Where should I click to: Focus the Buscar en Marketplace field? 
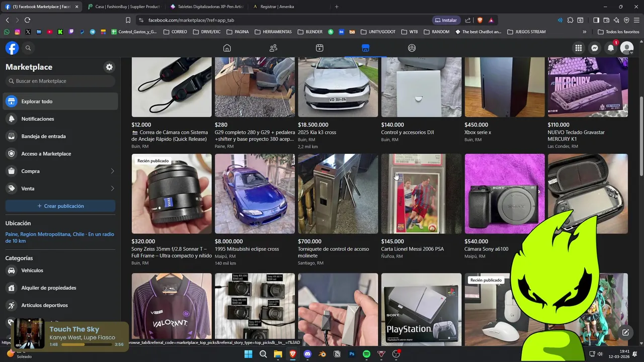(x=60, y=81)
